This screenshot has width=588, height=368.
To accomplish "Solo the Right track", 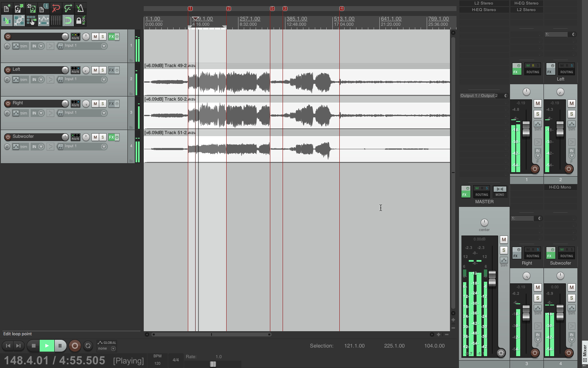I will [102, 103].
